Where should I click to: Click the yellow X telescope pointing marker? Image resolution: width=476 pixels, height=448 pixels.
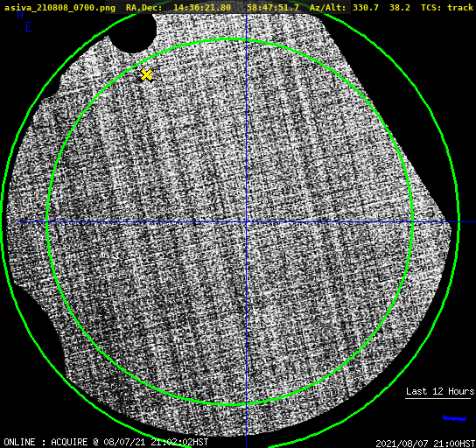pos(147,75)
